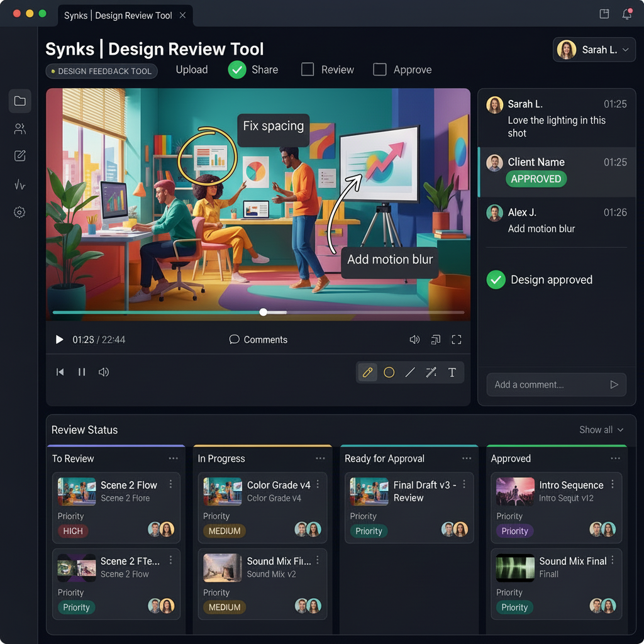This screenshot has height=644, width=644.
Task: Click the Add a comment input field
Action: [557, 384]
